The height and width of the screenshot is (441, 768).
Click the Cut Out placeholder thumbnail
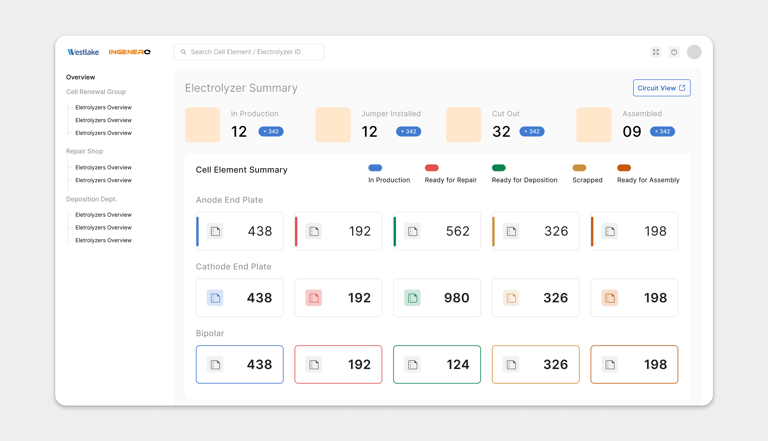463,125
